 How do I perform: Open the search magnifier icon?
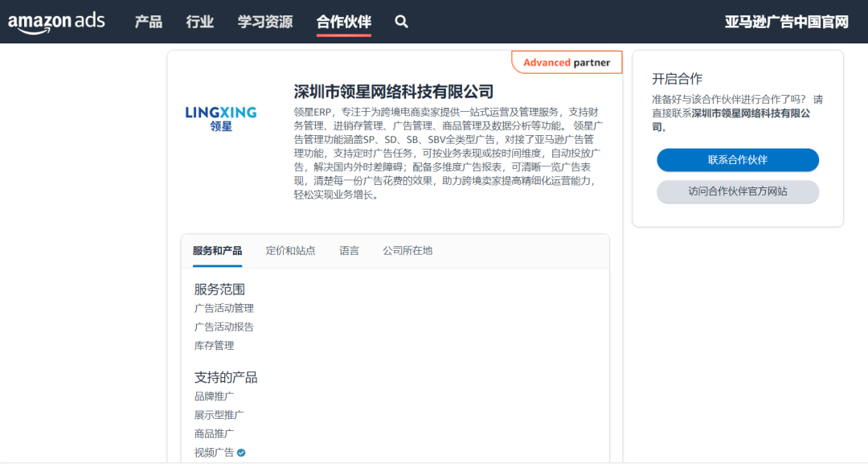coord(402,22)
